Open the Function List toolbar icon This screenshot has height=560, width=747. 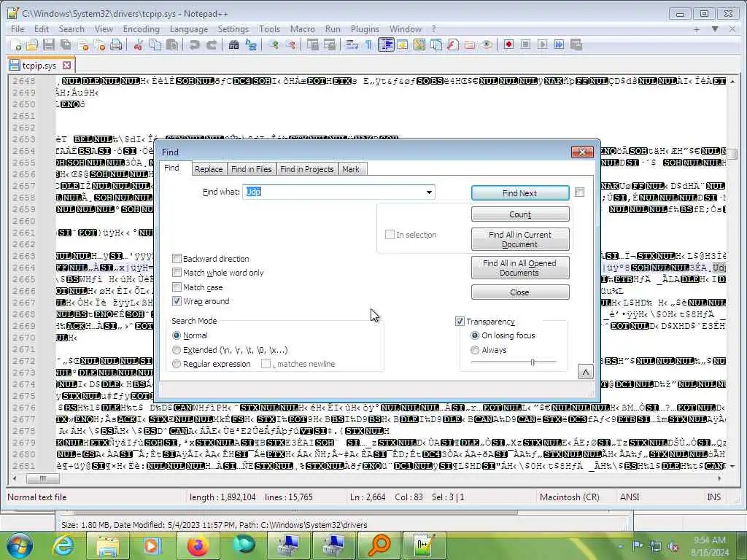[x=452, y=44]
